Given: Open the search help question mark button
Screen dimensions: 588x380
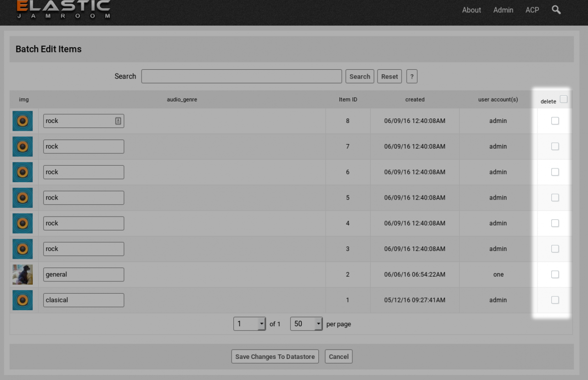Looking at the screenshot, I should [412, 77].
